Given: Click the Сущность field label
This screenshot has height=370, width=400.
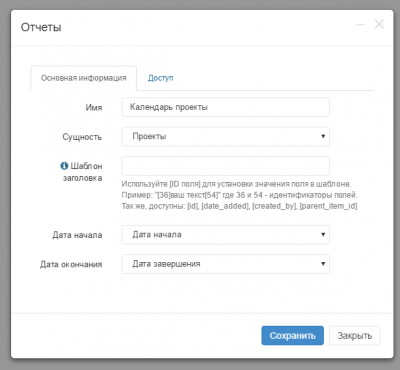Looking at the screenshot, I should coord(82,137).
